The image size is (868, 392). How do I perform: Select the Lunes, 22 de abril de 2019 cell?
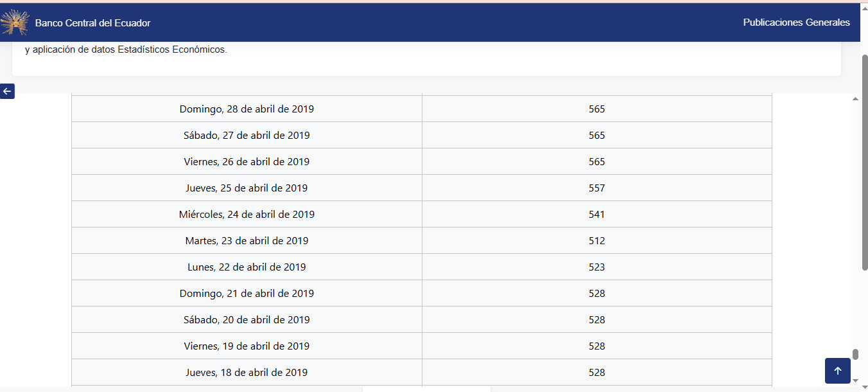point(247,267)
